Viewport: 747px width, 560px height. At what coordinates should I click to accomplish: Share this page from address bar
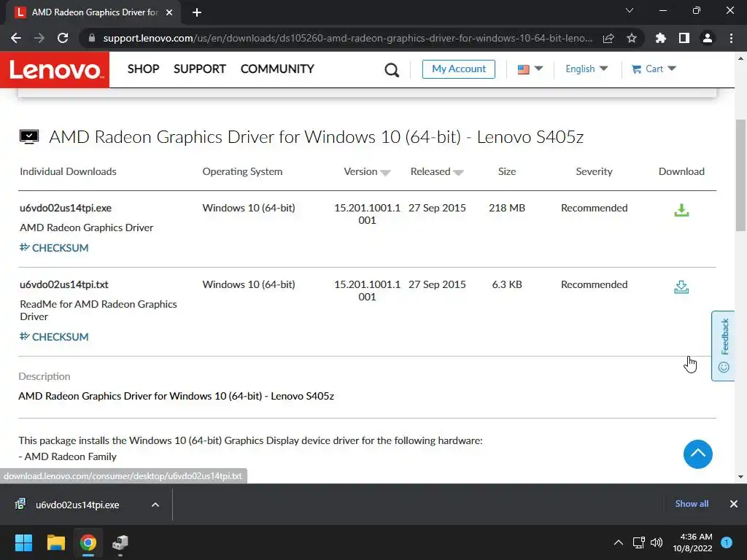pos(608,38)
